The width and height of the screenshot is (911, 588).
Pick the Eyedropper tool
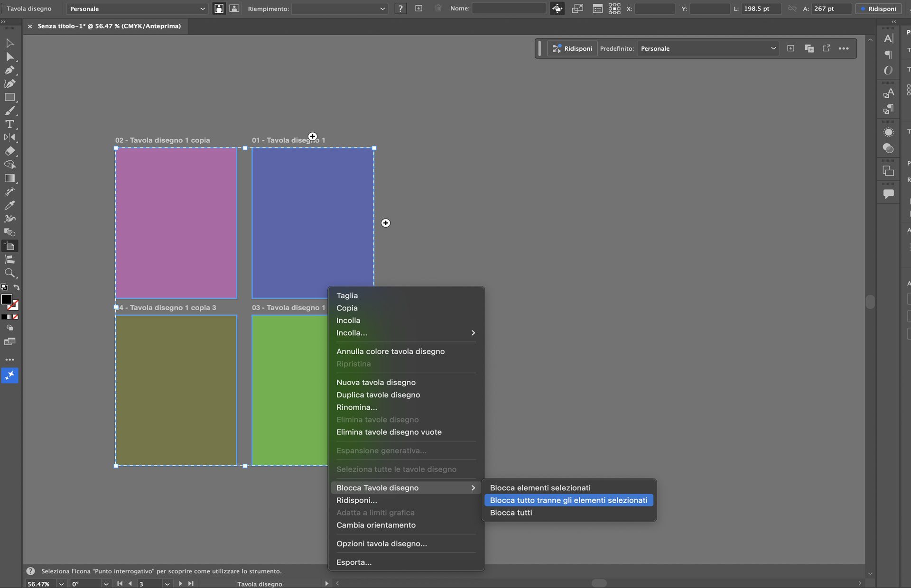(9, 205)
